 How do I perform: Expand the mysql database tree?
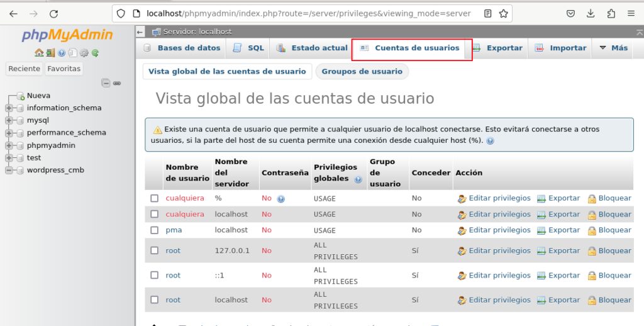9,120
